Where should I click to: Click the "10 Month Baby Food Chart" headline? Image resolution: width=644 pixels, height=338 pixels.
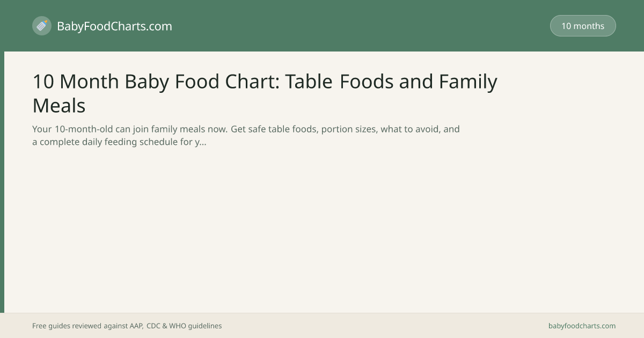(265, 93)
